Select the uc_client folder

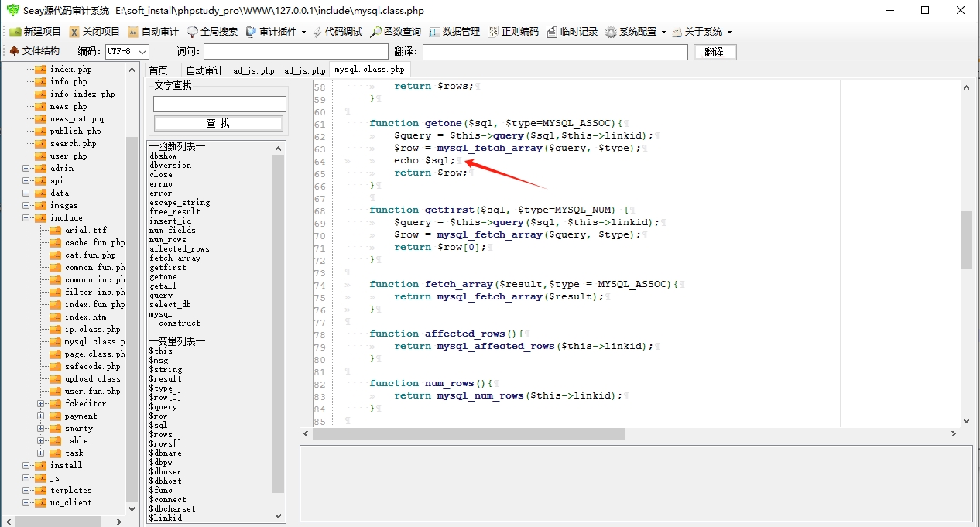coord(71,502)
